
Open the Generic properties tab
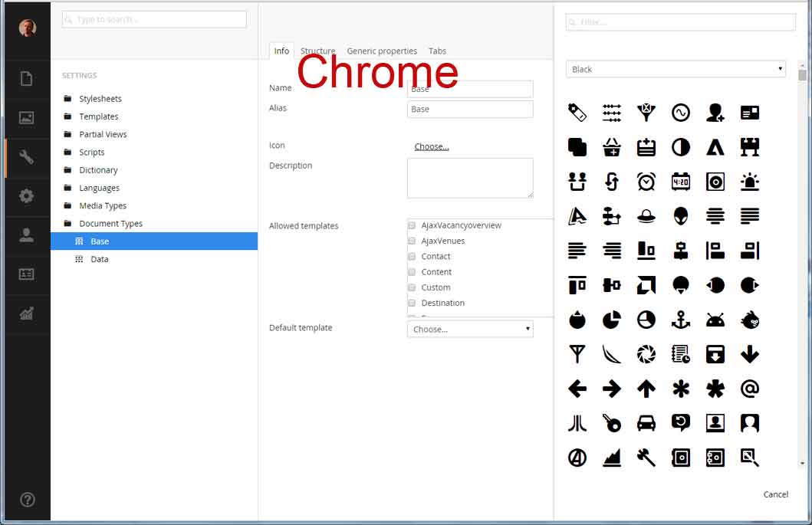click(x=382, y=51)
